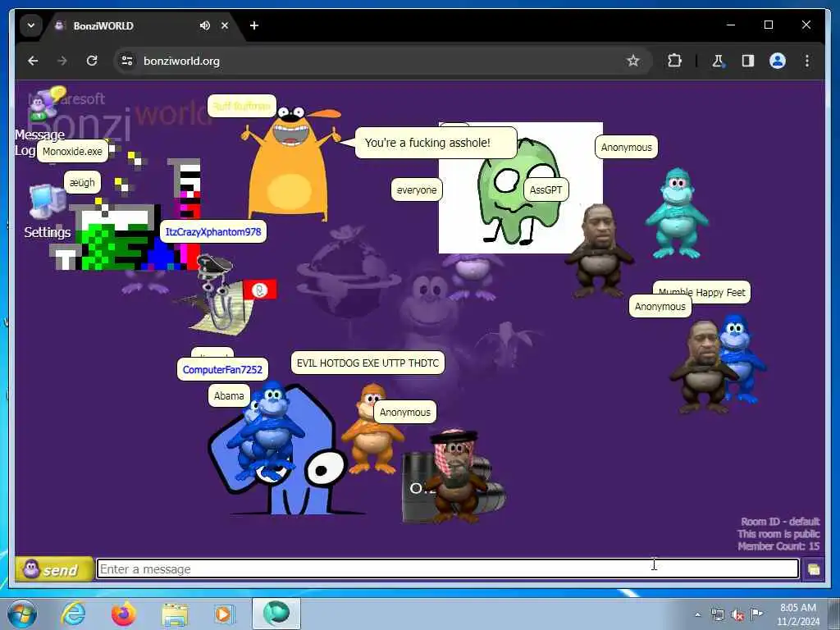Open the Settings computer icon
Image resolution: width=840 pixels, height=630 pixels.
click(x=46, y=201)
